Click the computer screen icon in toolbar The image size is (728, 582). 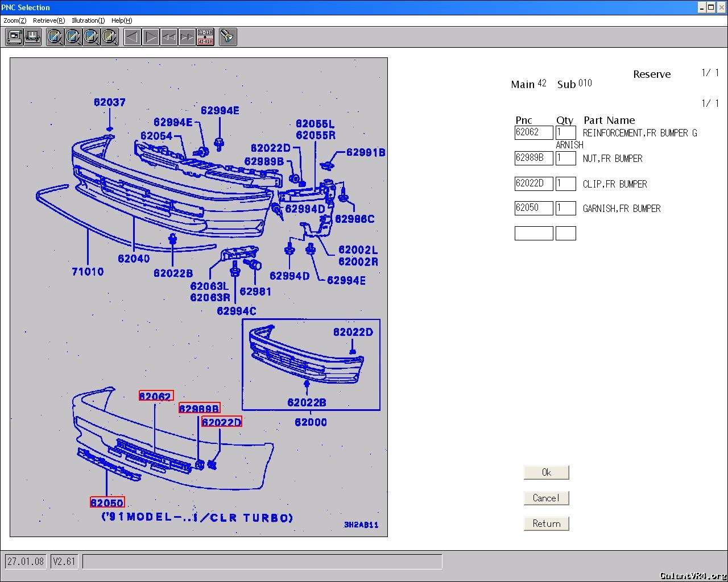click(14, 38)
